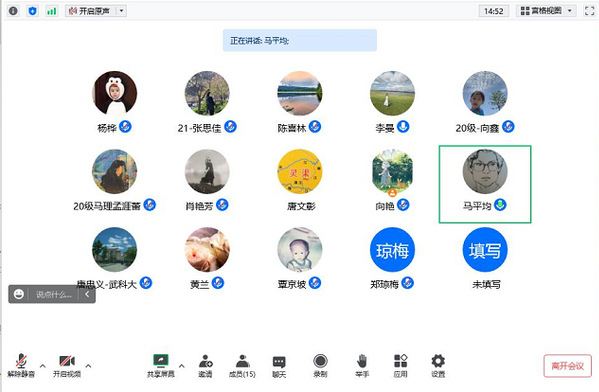Image resolution: width=599 pixels, height=392 pixels.
Task: Click the red leave meeting button
Action: (x=567, y=366)
